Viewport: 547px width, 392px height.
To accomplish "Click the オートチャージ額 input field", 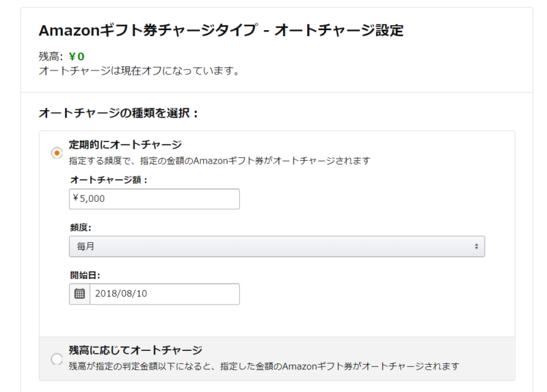I will pos(155,199).
